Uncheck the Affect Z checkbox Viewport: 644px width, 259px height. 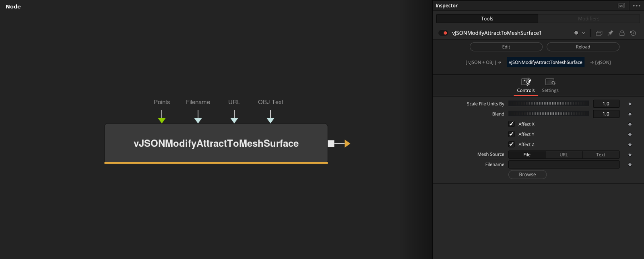click(512, 144)
